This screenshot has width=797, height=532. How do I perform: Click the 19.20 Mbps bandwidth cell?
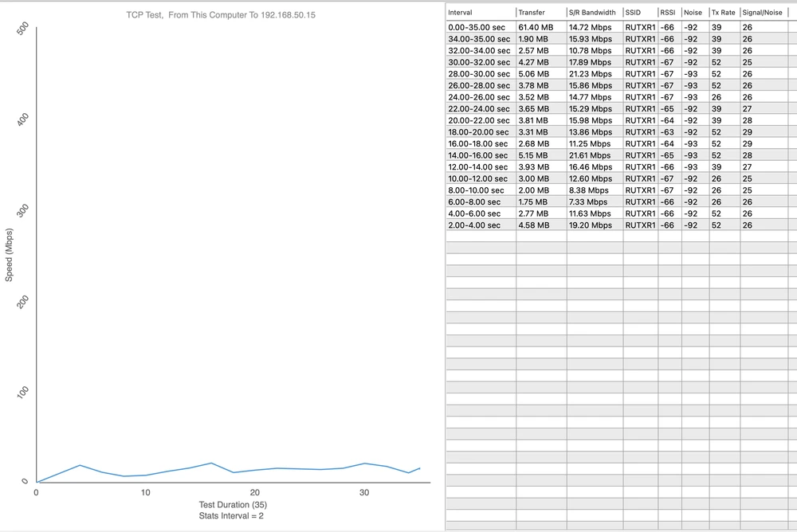pos(591,225)
